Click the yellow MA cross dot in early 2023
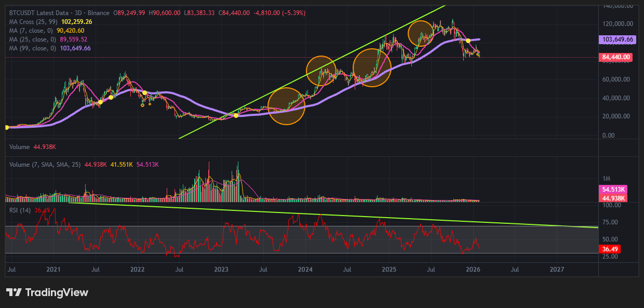Screen dimensions: 644x308 [236, 115]
